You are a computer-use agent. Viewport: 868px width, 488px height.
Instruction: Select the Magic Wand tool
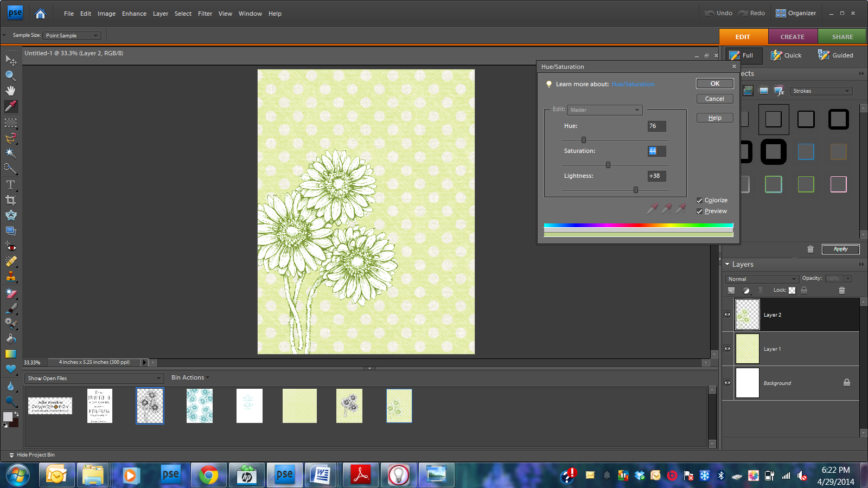tap(10, 153)
